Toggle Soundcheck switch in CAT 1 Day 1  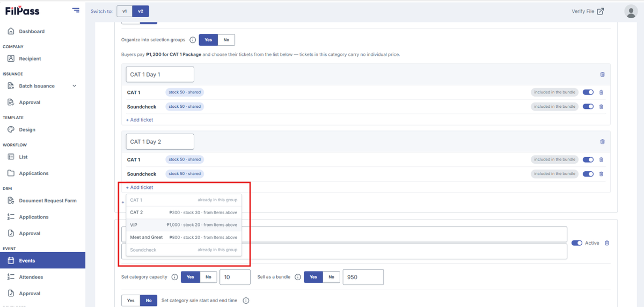click(x=588, y=106)
